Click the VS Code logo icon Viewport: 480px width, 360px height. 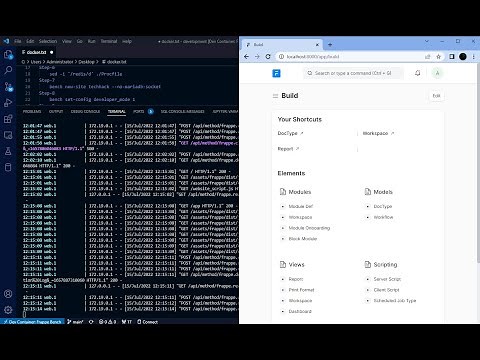coord(6,41)
